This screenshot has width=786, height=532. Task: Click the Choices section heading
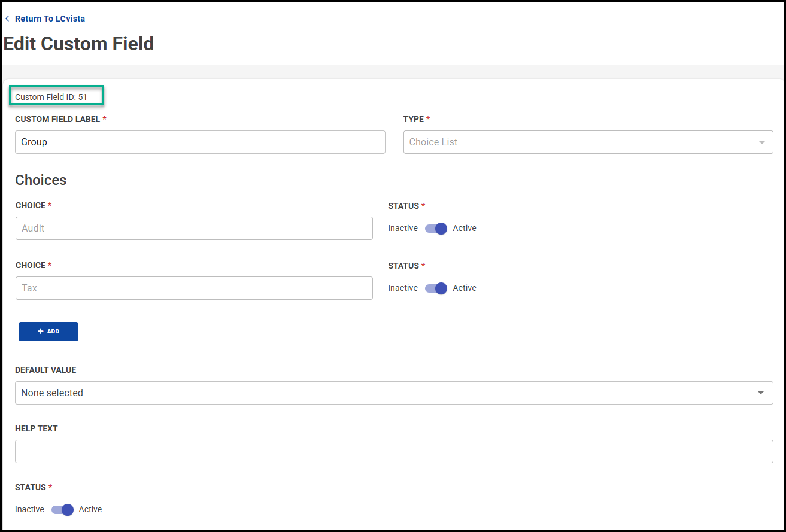41,180
